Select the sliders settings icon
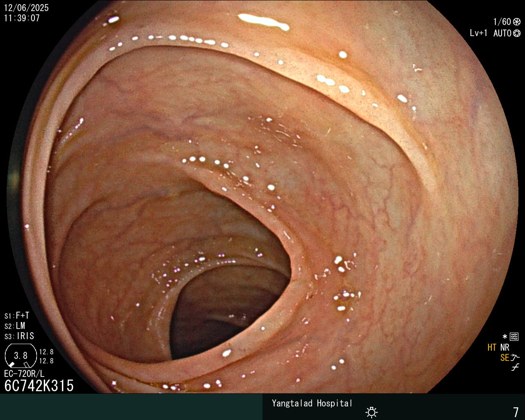 (514, 337)
